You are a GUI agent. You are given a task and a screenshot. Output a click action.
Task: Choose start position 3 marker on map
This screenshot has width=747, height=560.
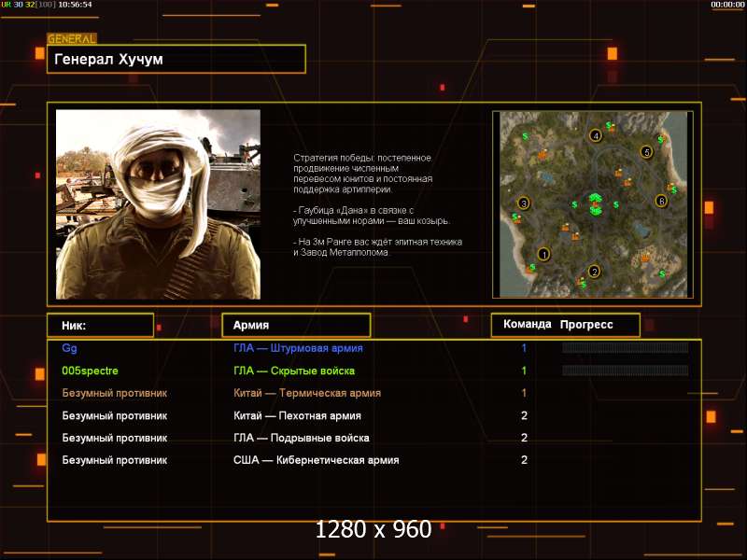[524, 203]
